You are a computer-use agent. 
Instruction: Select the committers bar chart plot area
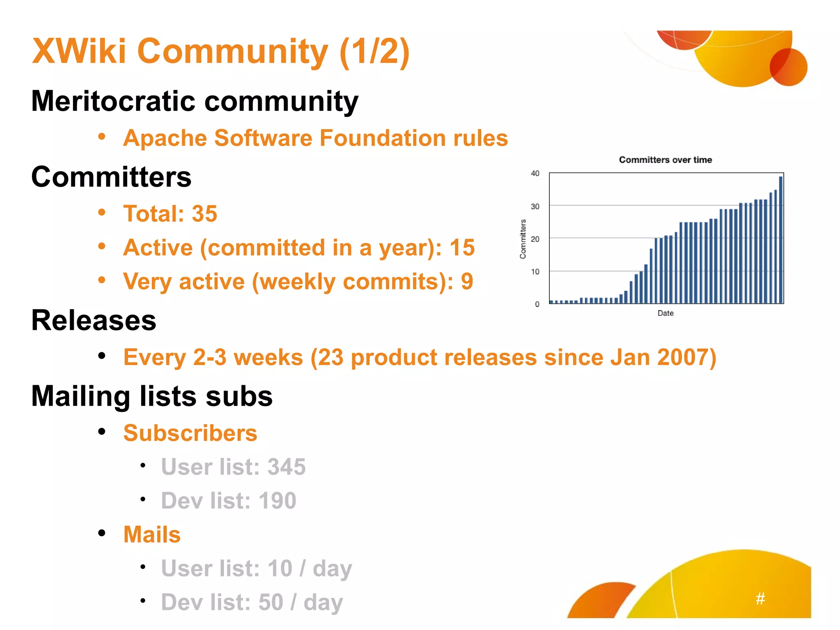[667, 238]
